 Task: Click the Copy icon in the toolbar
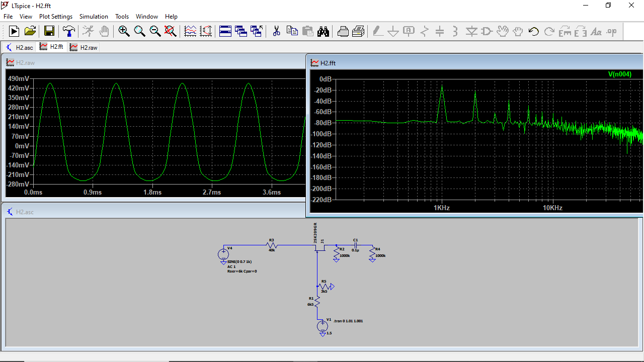292,31
